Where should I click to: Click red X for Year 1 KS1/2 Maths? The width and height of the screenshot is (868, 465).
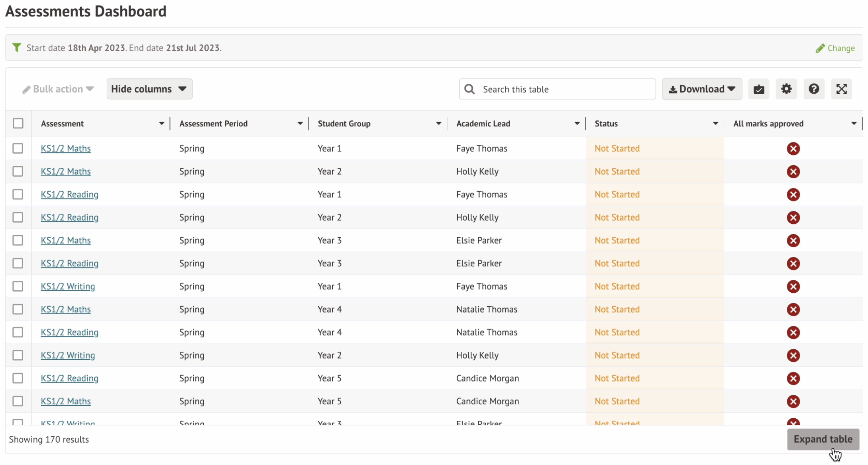pos(793,149)
